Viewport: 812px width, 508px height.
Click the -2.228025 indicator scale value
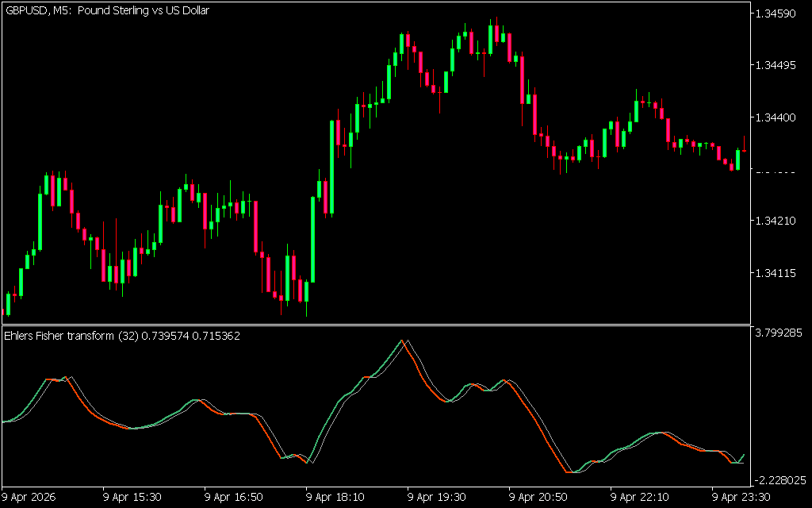(x=782, y=480)
